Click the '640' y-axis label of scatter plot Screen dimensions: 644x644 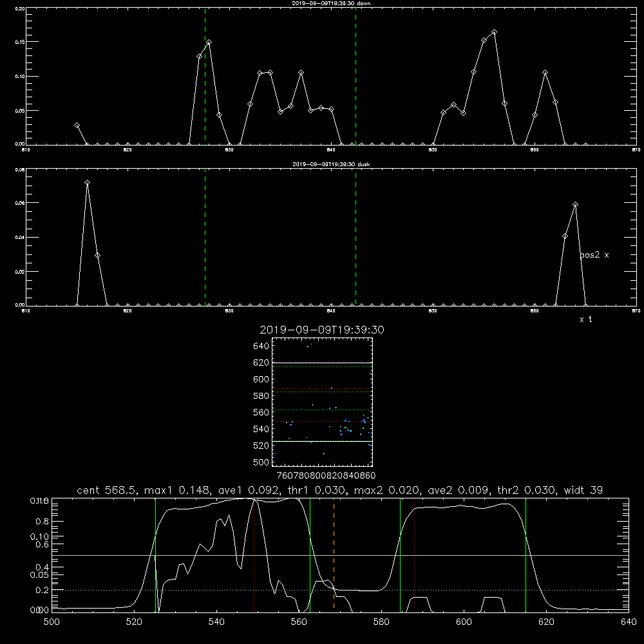point(261,346)
